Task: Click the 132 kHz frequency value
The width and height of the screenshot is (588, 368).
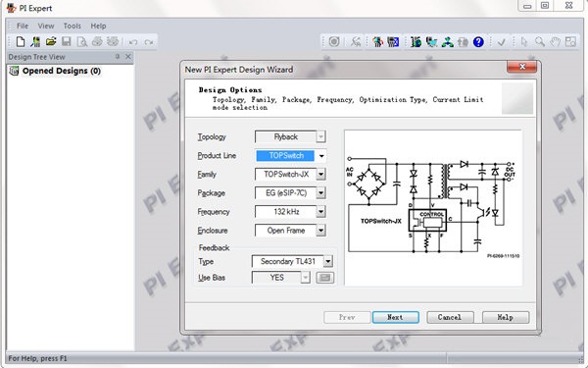Action: [x=286, y=212]
